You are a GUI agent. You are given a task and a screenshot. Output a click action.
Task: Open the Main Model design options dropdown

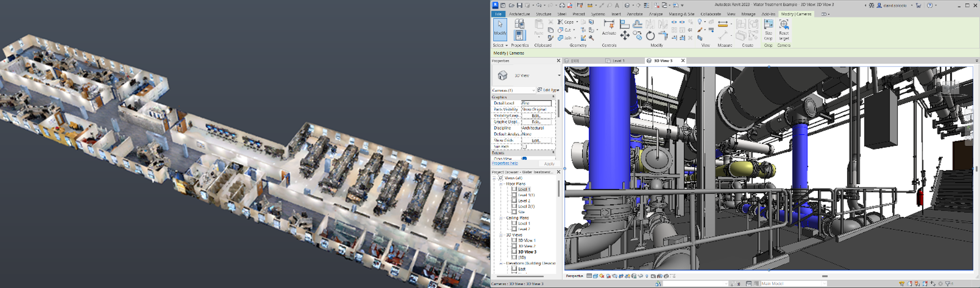point(824,283)
